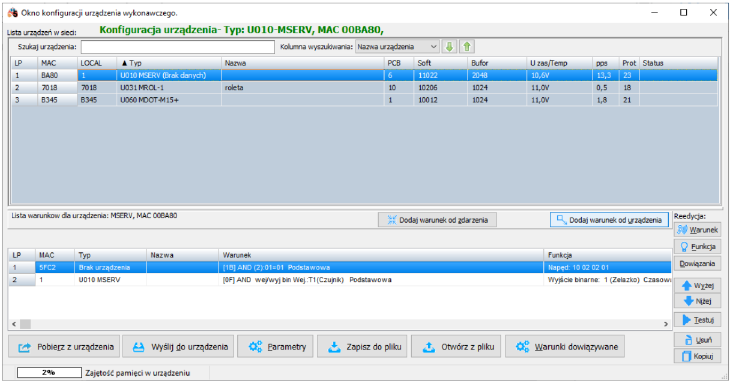Click Dodaj warunek od zdarzenia button
Screen dimensions: 730x383
click(437, 220)
